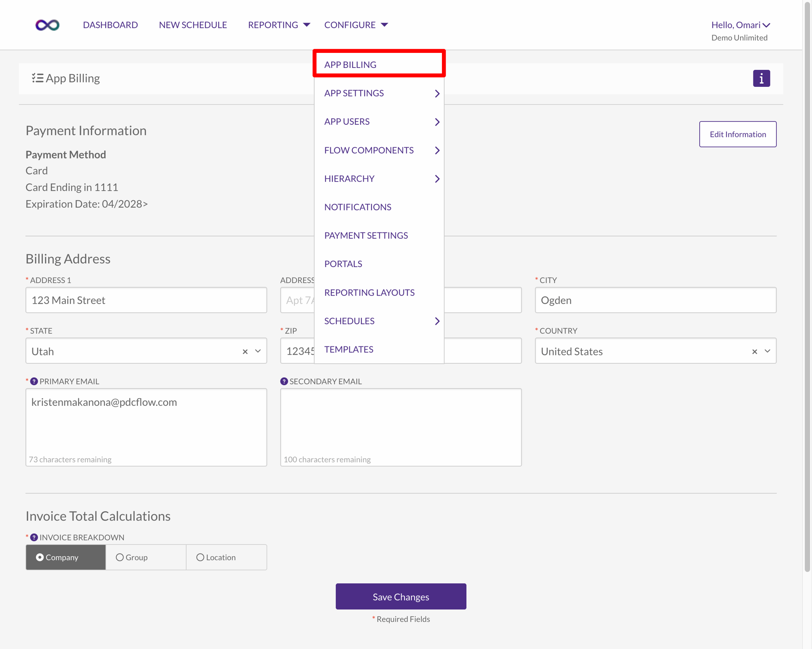Image resolution: width=812 pixels, height=649 pixels.
Task: Open Reporting Layouts menu item
Action: pos(379,292)
